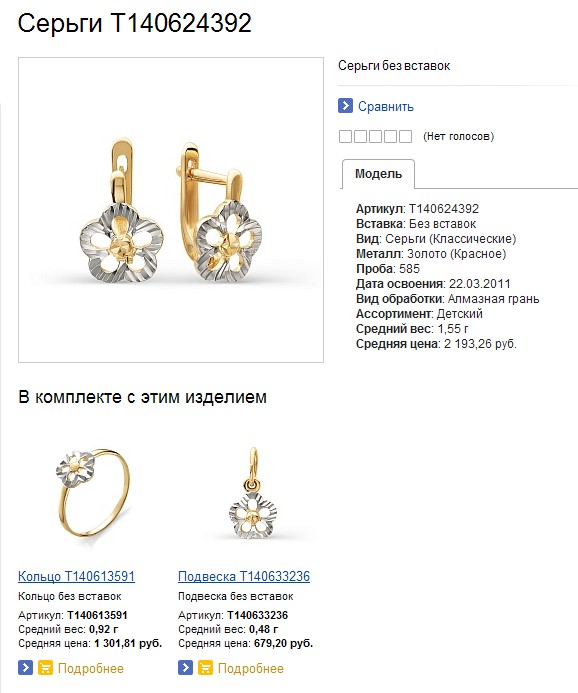Viewport: 578px width, 693px height.
Task: Open the main earrings product image
Action: click(x=171, y=210)
